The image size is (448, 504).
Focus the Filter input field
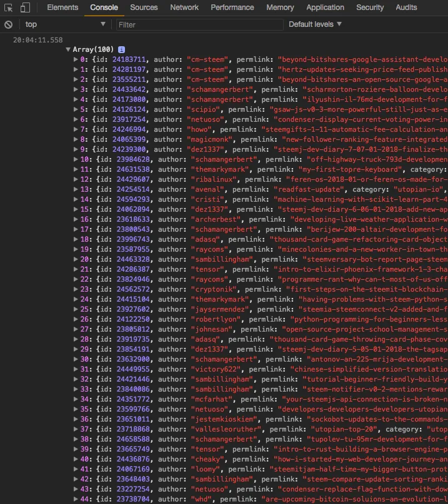click(x=199, y=25)
